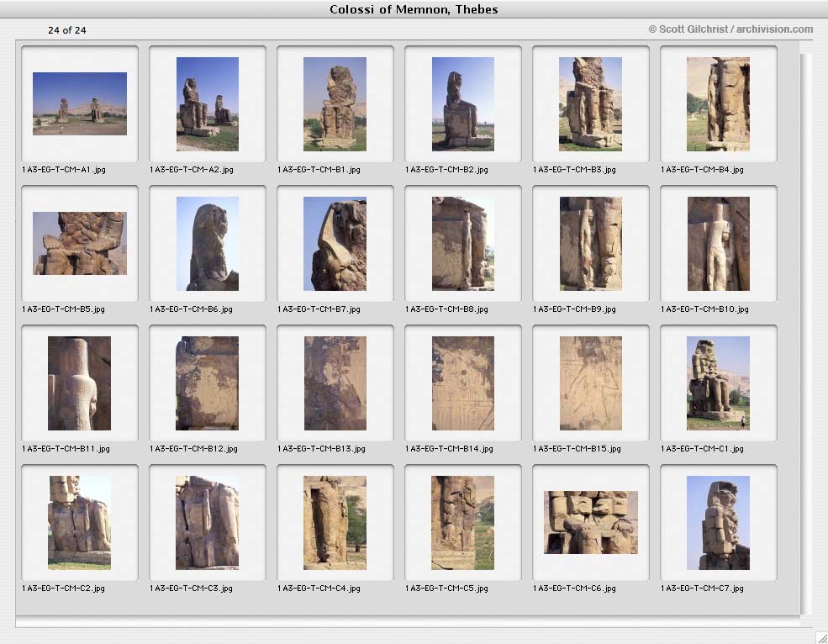The width and height of the screenshot is (828, 644).
Task: Click filename label 1A3-EG-T-CM-C4.jpg
Action: coord(319,588)
